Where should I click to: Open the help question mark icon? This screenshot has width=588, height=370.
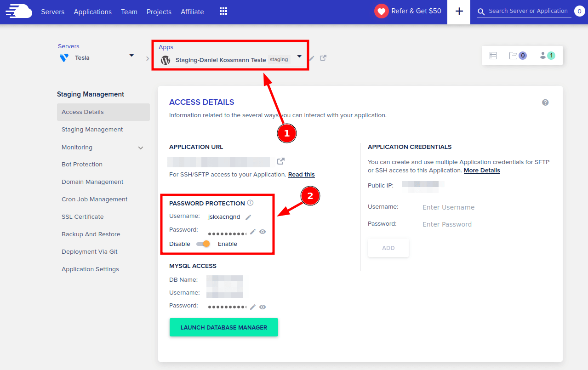(x=545, y=102)
